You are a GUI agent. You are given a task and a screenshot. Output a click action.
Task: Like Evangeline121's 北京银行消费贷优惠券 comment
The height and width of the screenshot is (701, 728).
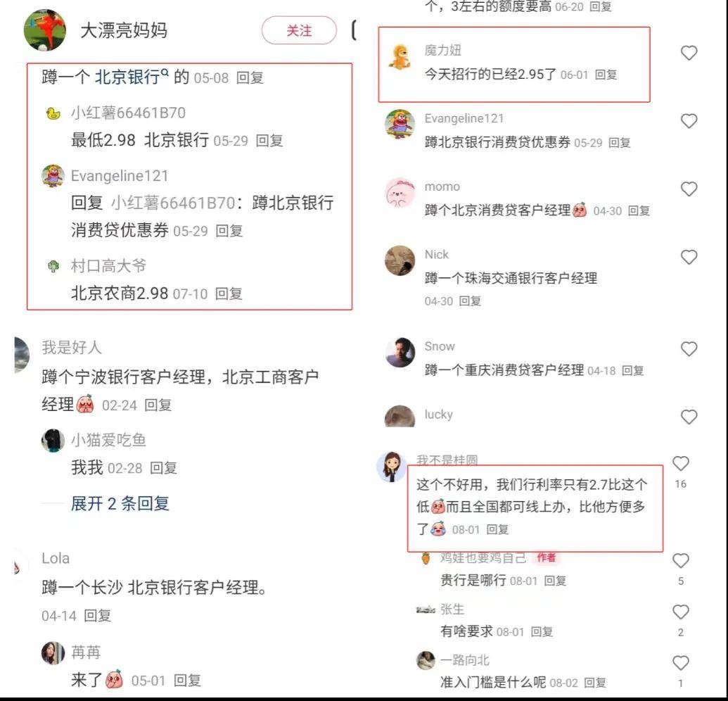689,121
